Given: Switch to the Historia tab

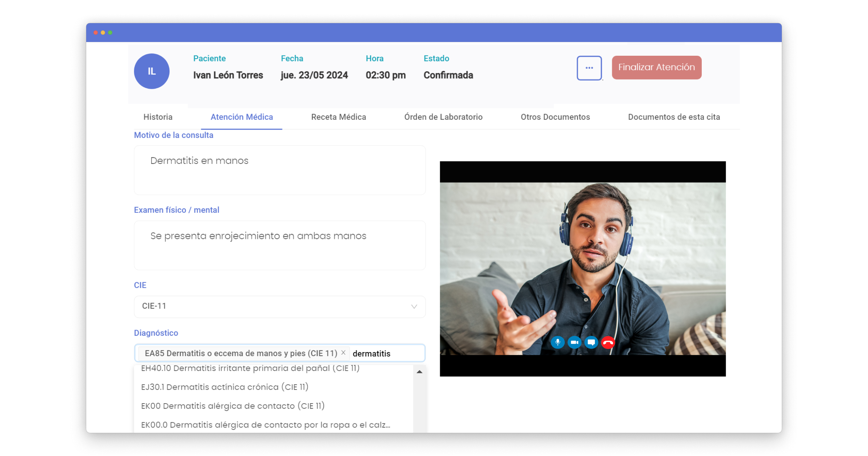Looking at the screenshot, I should 158,117.
